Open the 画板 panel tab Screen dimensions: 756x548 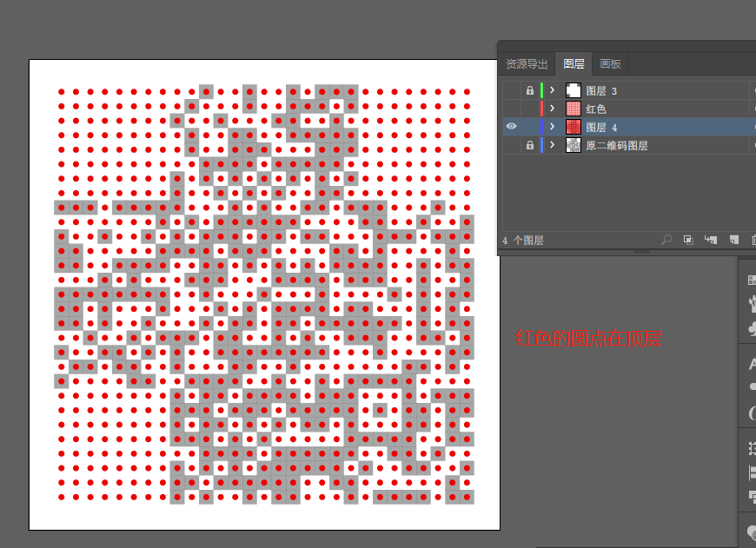tap(610, 63)
